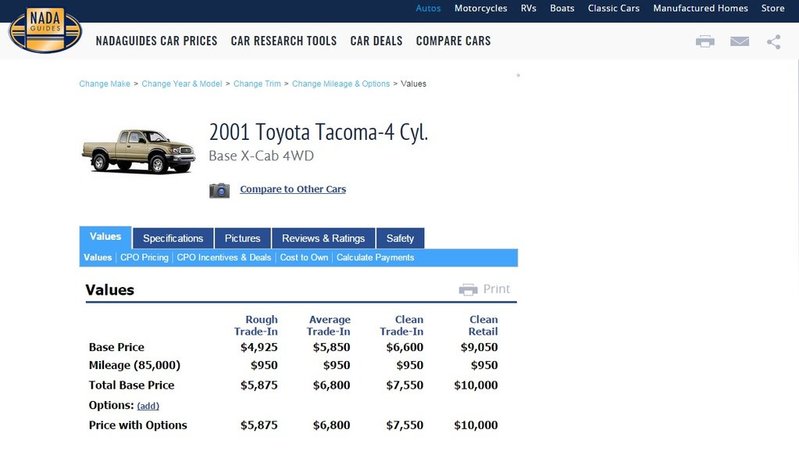Click the $9,050 base price value
The width and height of the screenshot is (799, 455).
coord(479,347)
